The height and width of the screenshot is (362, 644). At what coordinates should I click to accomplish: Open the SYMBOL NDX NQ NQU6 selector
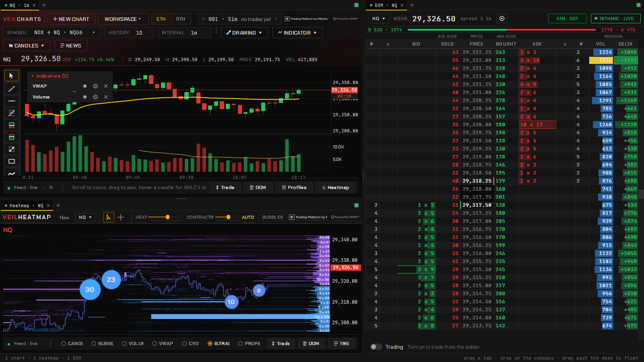pyautogui.click(x=52, y=33)
